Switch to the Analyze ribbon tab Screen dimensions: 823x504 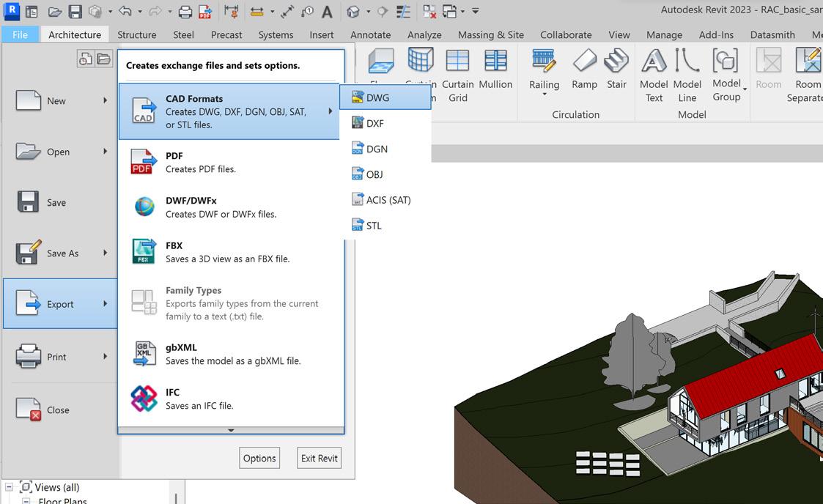point(424,34)
